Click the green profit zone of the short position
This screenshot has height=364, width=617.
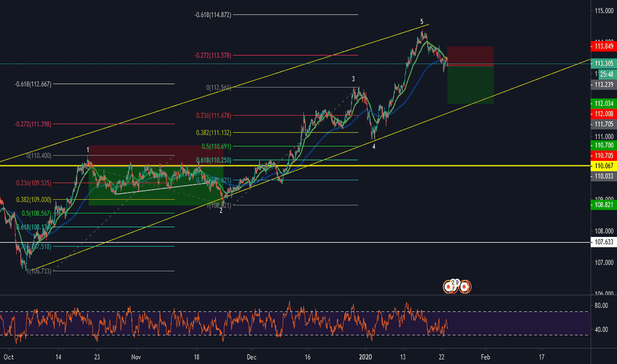(470, 85)
